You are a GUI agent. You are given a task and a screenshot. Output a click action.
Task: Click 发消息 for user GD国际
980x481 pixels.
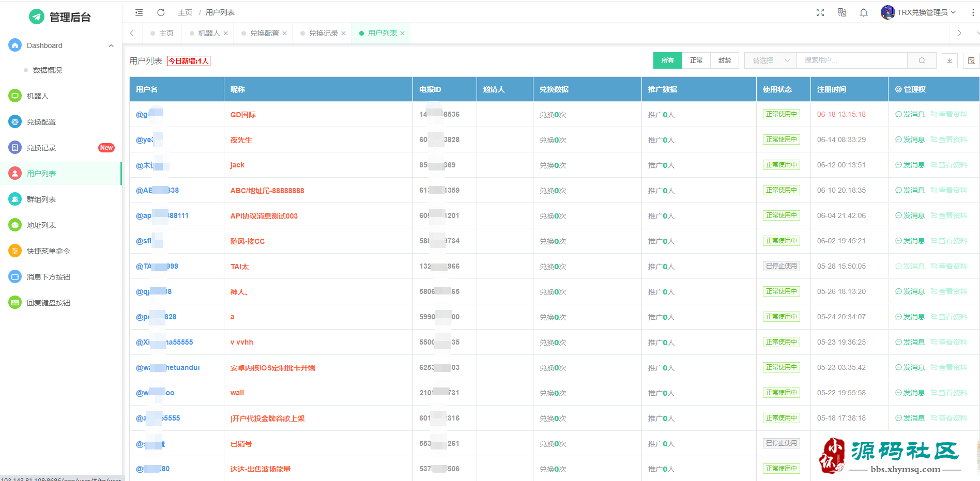[x=910, y=114]
